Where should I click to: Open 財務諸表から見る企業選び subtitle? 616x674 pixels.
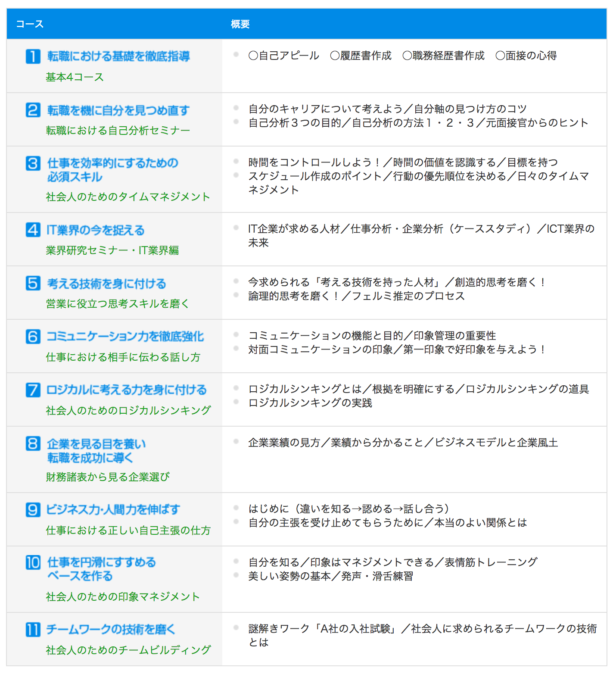108,477
